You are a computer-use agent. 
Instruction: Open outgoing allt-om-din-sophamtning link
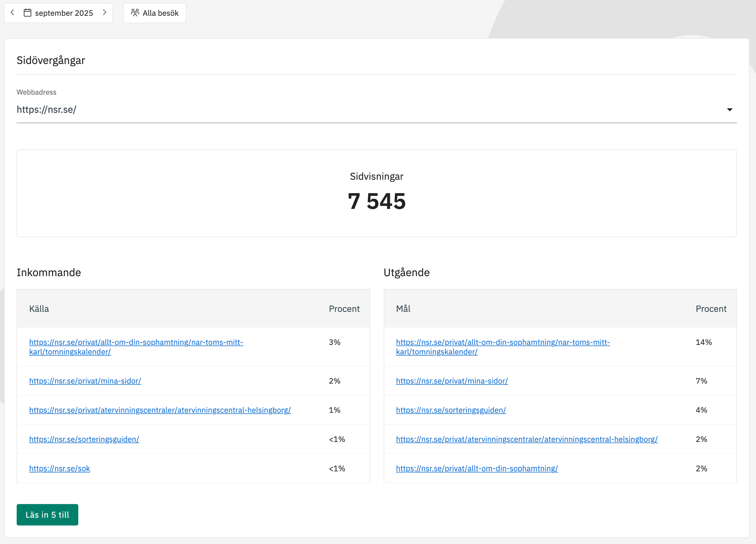[477, 468]
